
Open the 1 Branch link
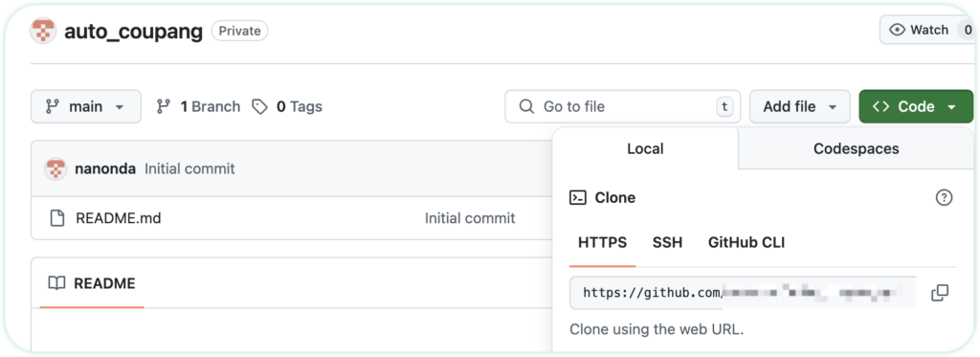pos(199,107)
